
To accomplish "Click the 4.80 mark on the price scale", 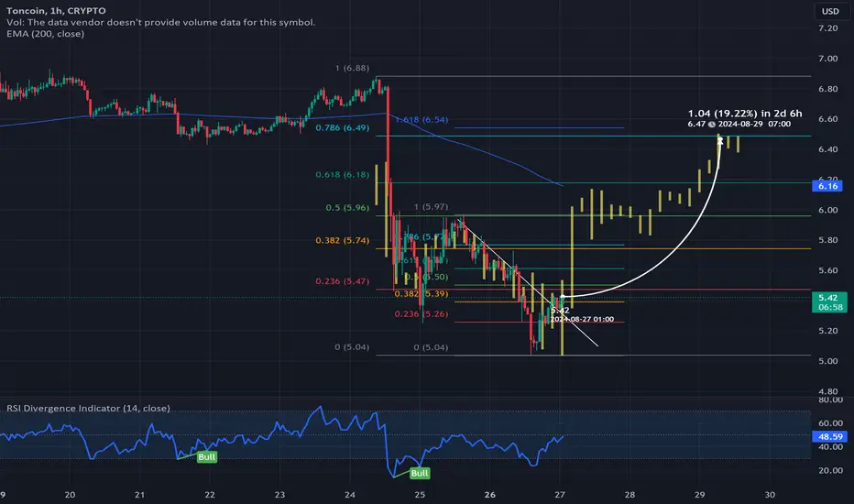I will (x=827, y=391).
